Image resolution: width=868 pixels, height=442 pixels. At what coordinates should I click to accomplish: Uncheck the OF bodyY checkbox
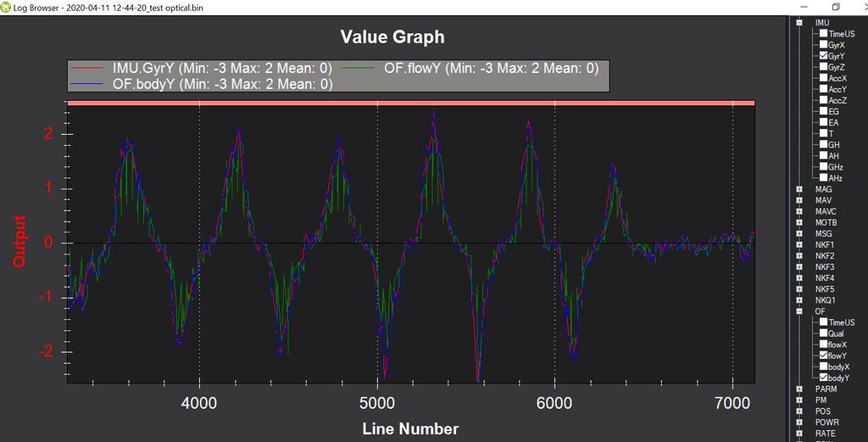[x=823, y=378]
